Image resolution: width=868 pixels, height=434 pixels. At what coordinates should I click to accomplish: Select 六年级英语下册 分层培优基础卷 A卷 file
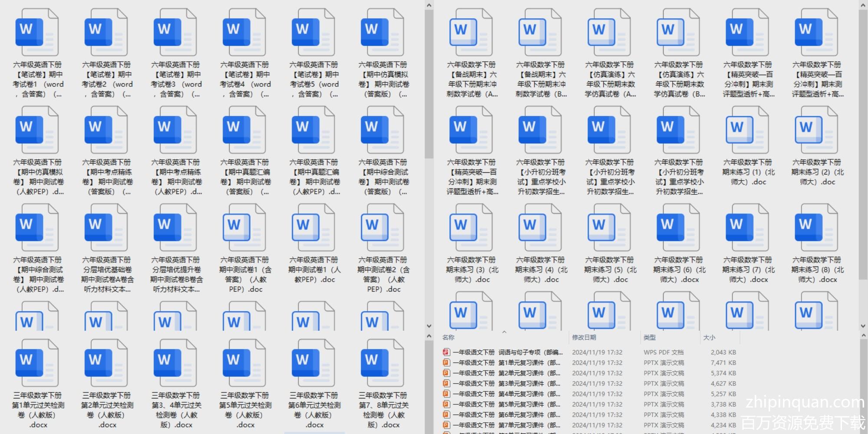[106, 228]
